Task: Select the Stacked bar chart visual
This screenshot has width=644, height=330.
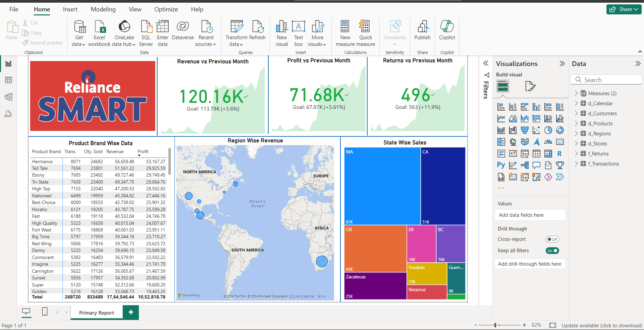Action: [501, 107]
